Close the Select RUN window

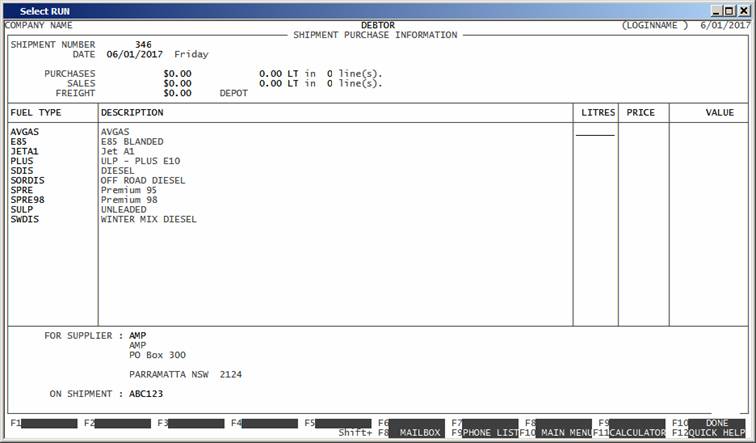(744, 11)
